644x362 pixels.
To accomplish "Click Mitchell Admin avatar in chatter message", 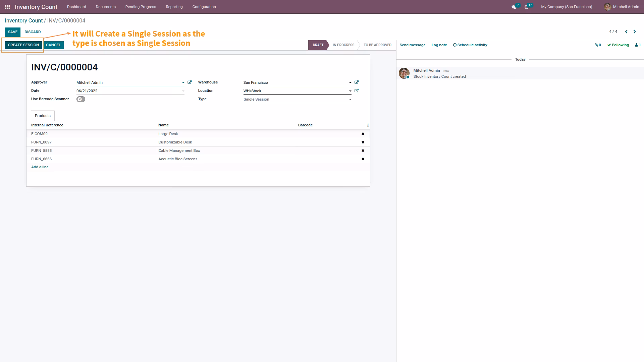I will pyautogui.click(x=404, y=73).
